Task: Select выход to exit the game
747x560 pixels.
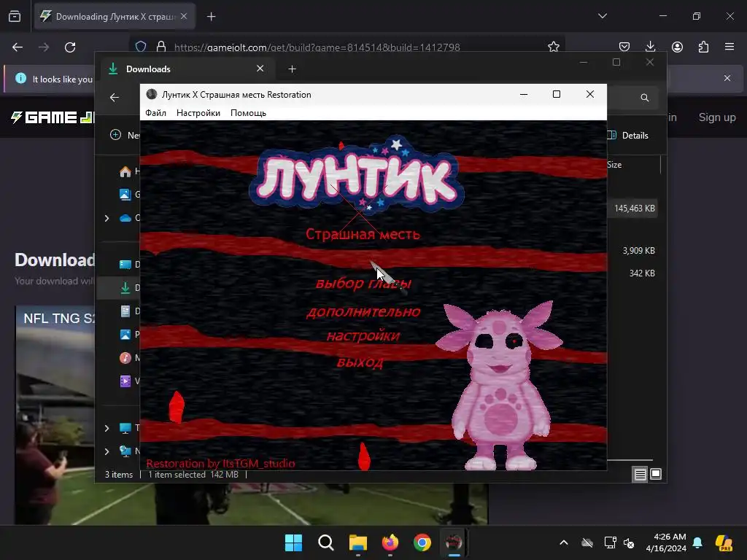Action: 360,362
